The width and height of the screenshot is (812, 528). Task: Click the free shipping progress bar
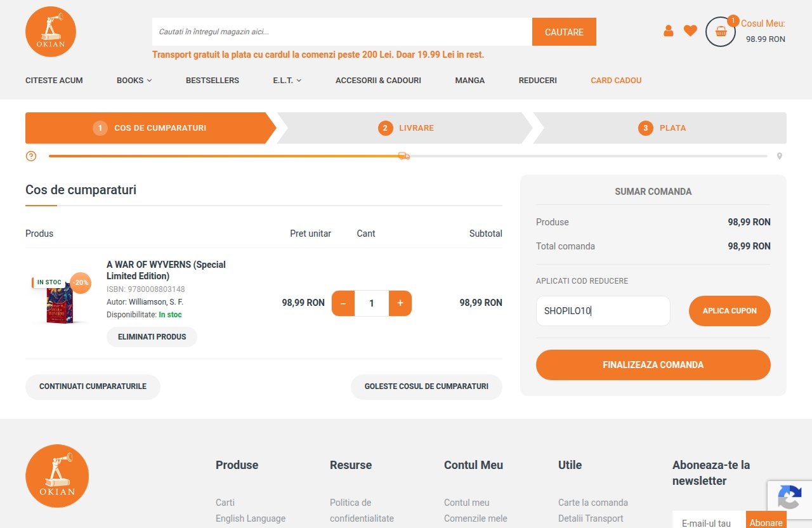[x=408, y=156]
